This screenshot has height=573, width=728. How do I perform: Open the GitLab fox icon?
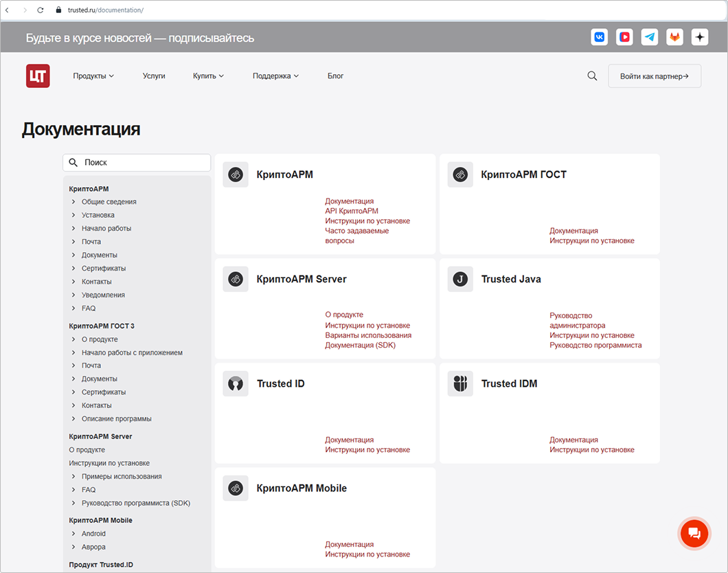click(x=674, y=37)
